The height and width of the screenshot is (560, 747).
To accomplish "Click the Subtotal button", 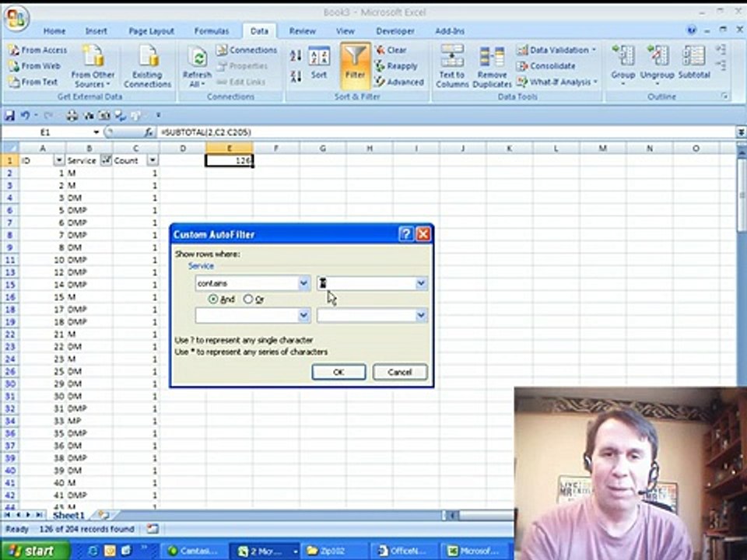I will pyautogui.click(x=693, y=62).
